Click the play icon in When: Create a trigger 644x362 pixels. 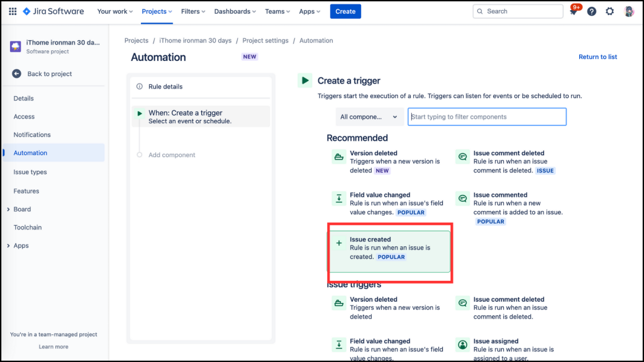coord(140,113)
